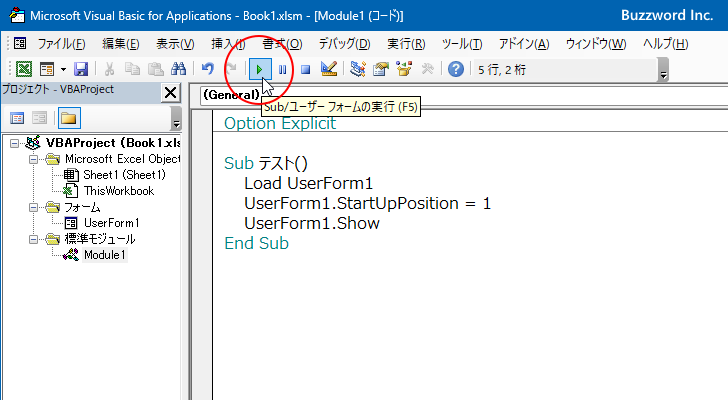Collapse Microsoft Excel Objects folder
Viewport: 728px width, 400px height.
33,160
